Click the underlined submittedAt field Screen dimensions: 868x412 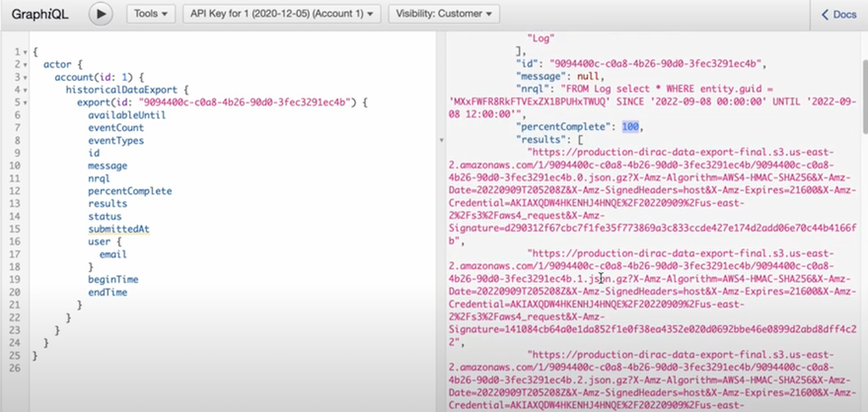pyautogui.click(x=118, y=229)
